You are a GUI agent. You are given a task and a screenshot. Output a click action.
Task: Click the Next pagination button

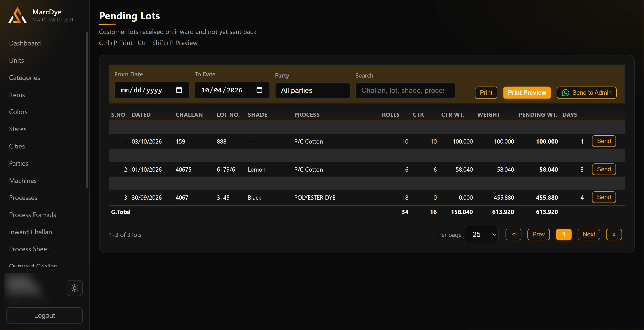coord(589,235)
